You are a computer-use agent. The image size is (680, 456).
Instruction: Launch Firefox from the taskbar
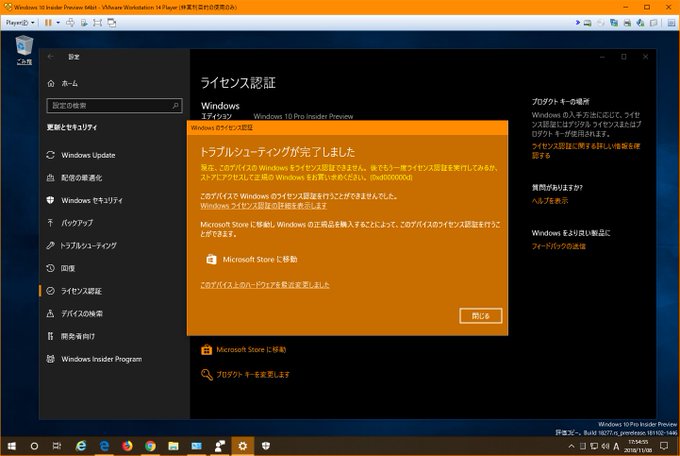coord(128,446)
